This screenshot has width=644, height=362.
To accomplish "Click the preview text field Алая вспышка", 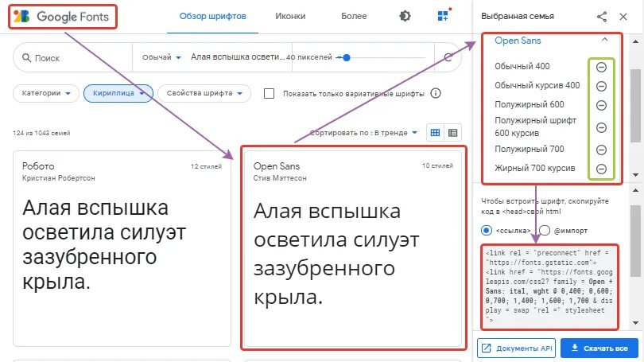I will tap(238, 57).
